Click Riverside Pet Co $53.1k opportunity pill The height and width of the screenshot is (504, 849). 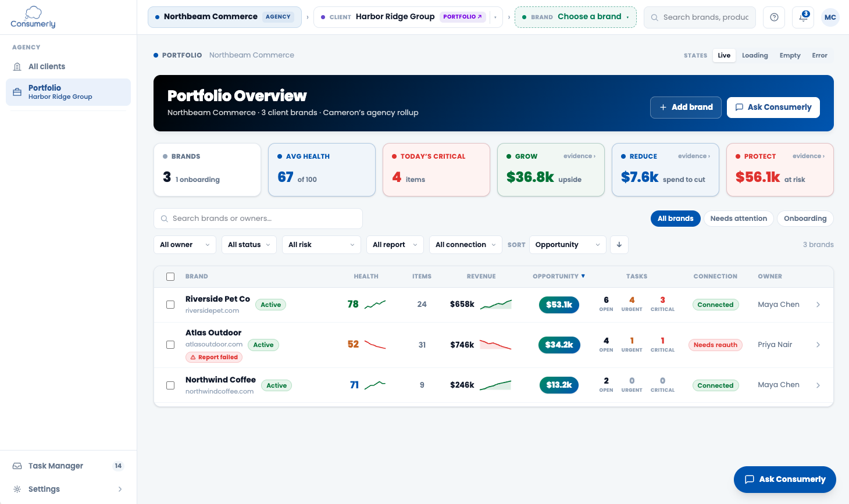pos(559,305)
